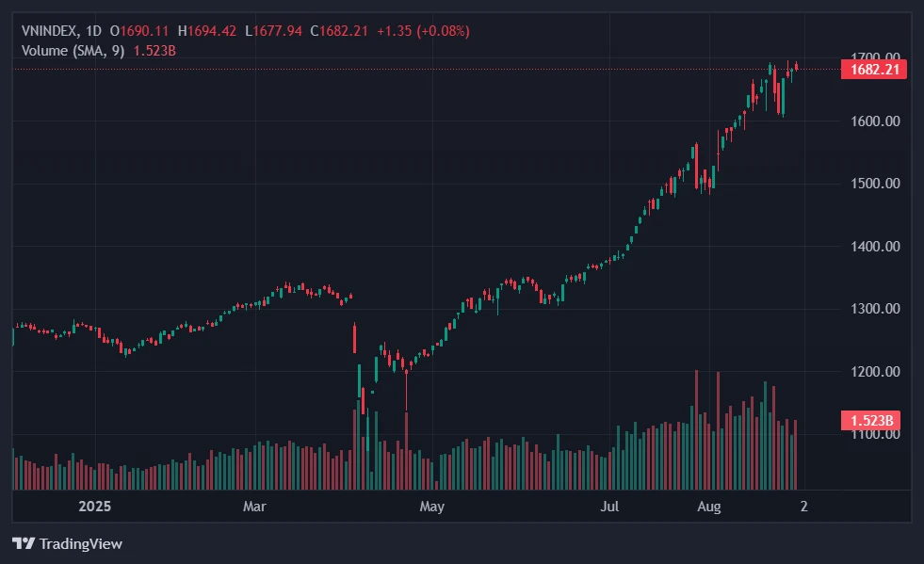Click the red 1682.21 current price tag
Screen dimensions: 924x564
873,69
